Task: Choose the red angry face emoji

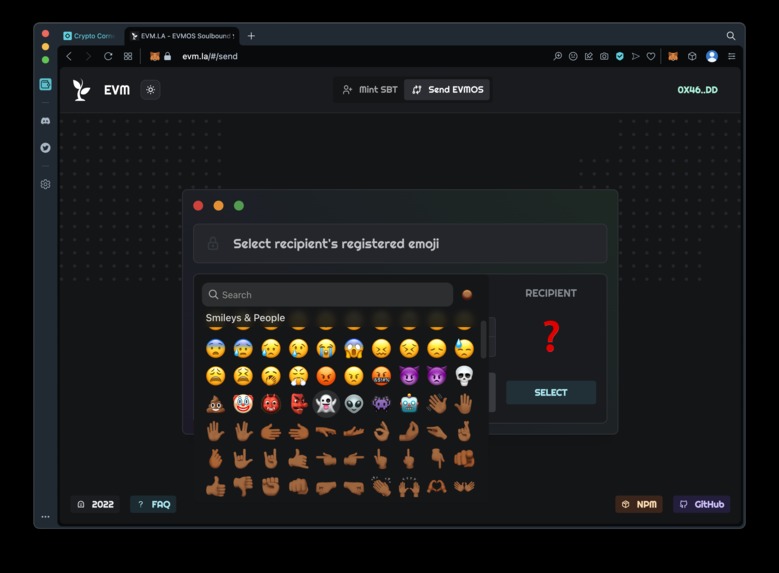Action: click(326, 376)
